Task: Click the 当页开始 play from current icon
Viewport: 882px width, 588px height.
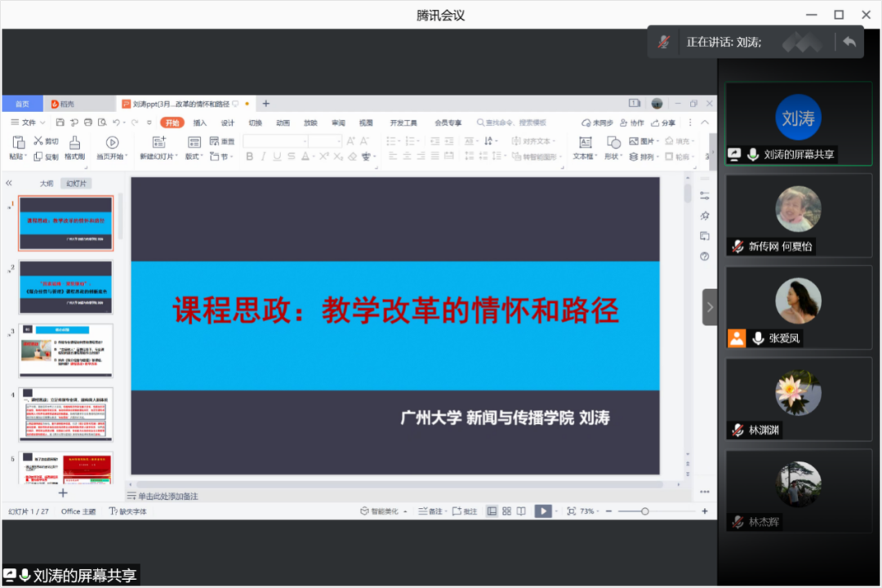Action: point(112,142)
